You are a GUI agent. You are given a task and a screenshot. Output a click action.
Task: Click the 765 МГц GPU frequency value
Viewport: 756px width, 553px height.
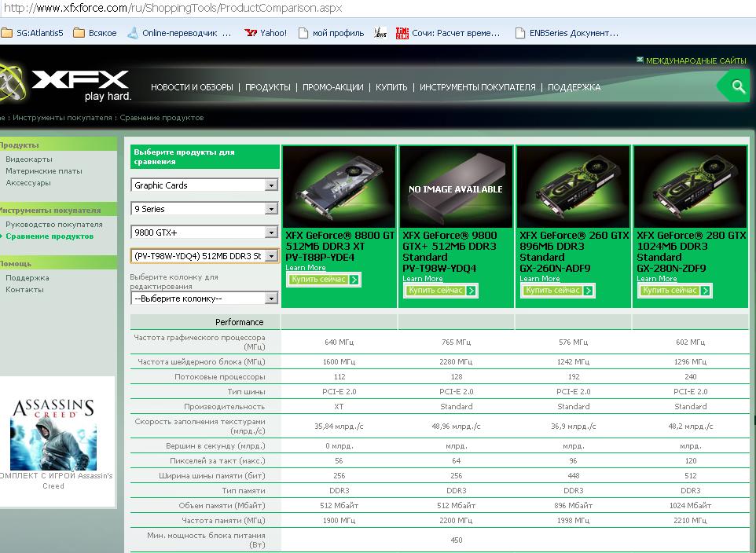pos(456,342)
